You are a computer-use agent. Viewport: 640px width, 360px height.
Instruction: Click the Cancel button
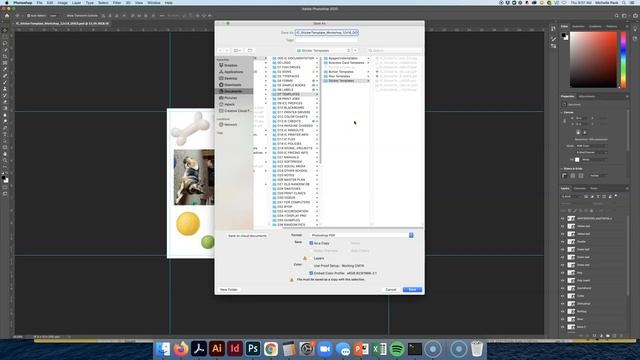click(x=391, y=289)
